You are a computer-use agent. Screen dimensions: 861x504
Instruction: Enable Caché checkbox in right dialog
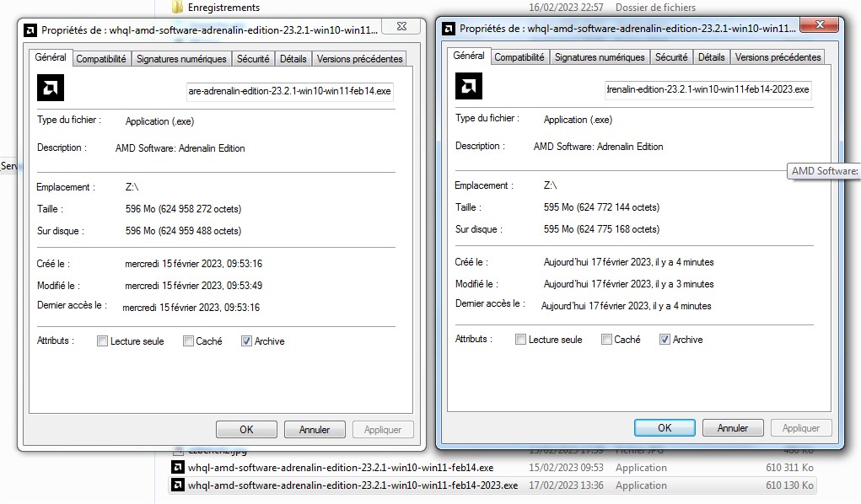click(607, 340)
